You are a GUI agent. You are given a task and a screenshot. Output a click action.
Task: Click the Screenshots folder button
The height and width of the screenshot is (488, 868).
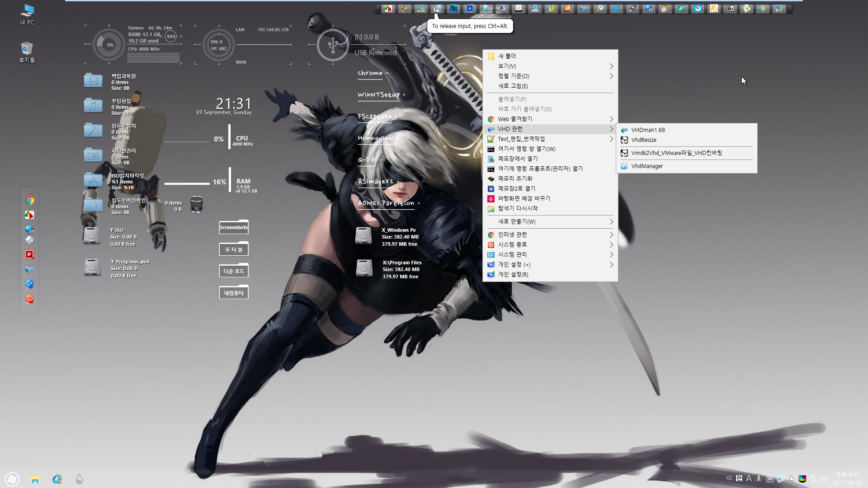(234, 227)
